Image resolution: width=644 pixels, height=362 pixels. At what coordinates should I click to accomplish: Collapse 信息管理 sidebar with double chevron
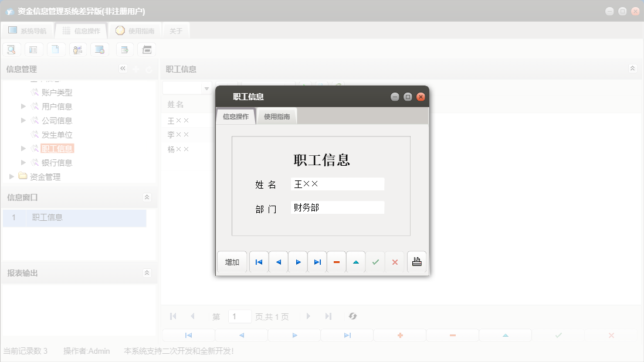click(123, 68)
